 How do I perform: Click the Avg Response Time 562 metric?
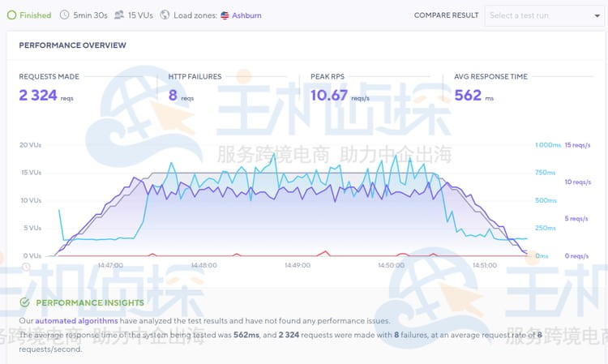click(x=468, y=96)
